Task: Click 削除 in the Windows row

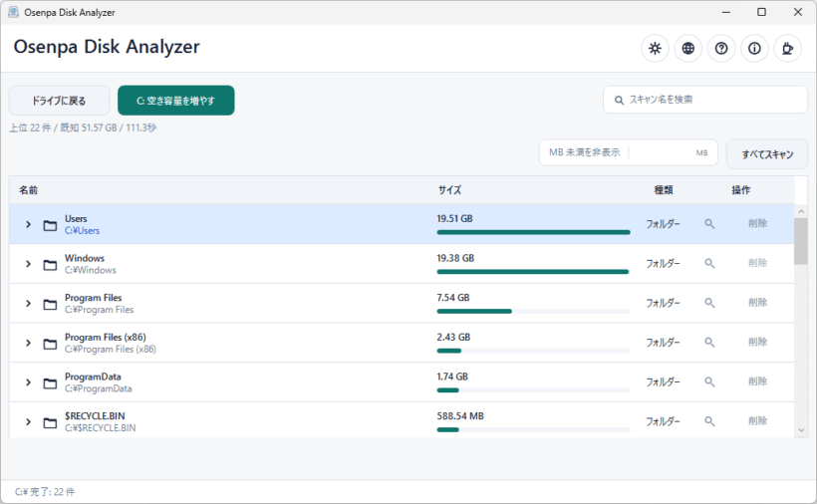Action: click(x=757, y=263)
